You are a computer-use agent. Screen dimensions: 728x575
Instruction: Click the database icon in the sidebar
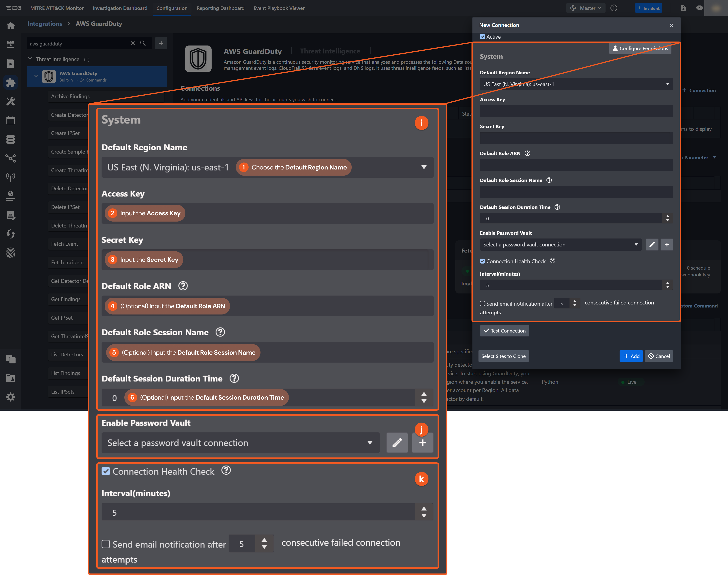[10, 139]
